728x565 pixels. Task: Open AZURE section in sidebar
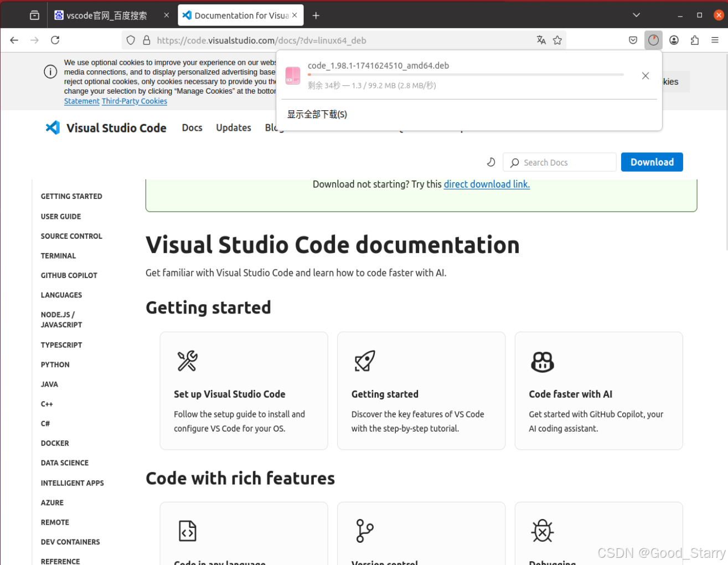click(x=52, y=502)
